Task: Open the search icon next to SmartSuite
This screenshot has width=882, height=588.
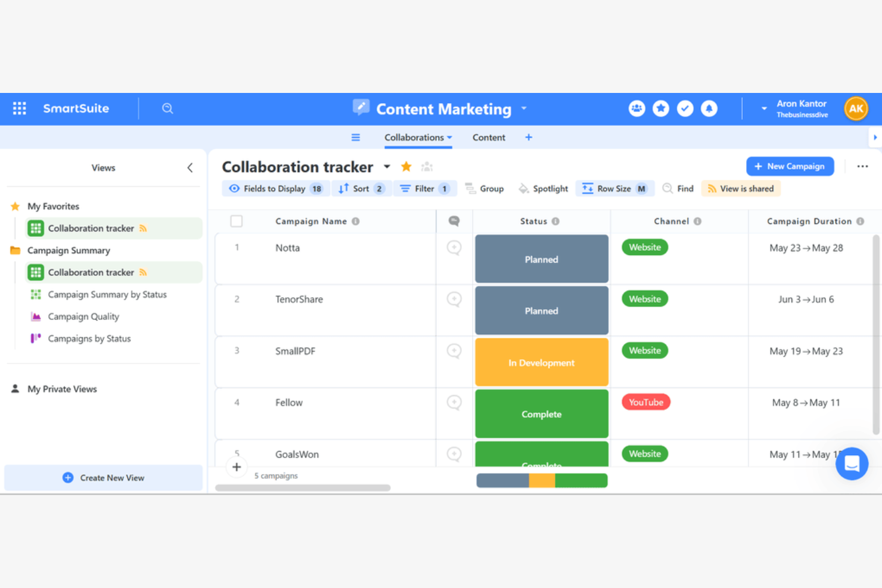Action: pos(167,108)
